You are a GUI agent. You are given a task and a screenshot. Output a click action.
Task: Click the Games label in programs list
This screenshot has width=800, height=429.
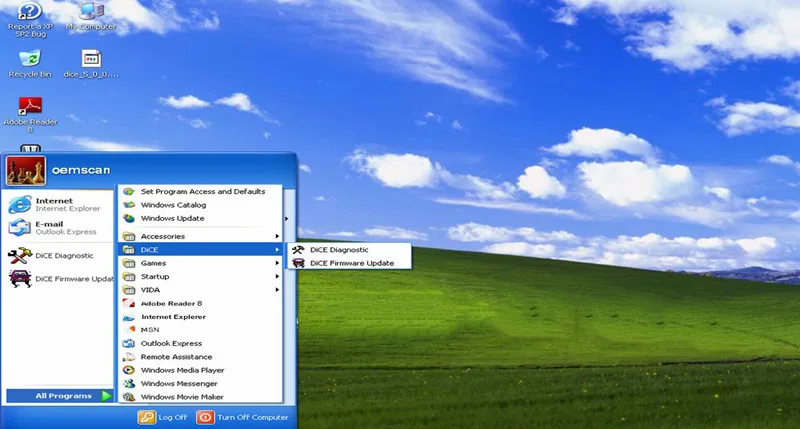154,263
